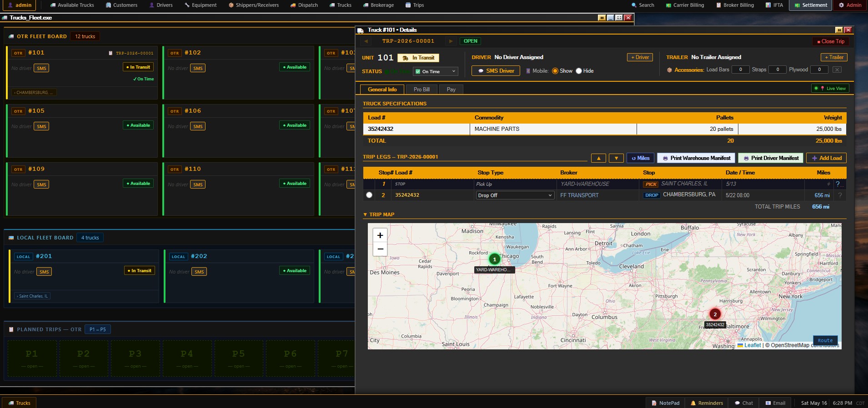
Task: Click SMS icon on truck #105 card
Action: click(x=41, y=126)
